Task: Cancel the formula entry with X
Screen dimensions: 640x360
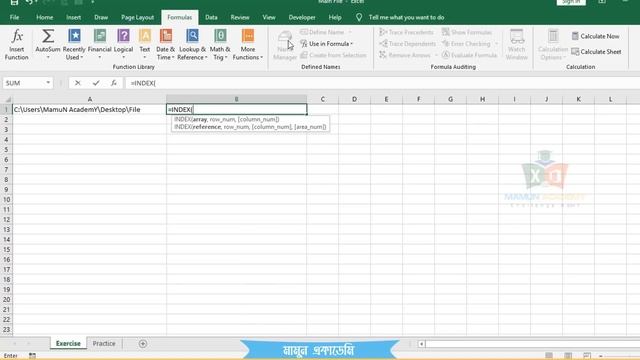Action: tap(78, 83)
